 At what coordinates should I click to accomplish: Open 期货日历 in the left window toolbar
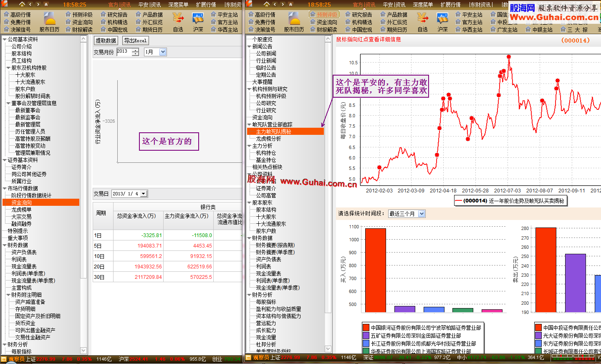[x=149, y=30]
